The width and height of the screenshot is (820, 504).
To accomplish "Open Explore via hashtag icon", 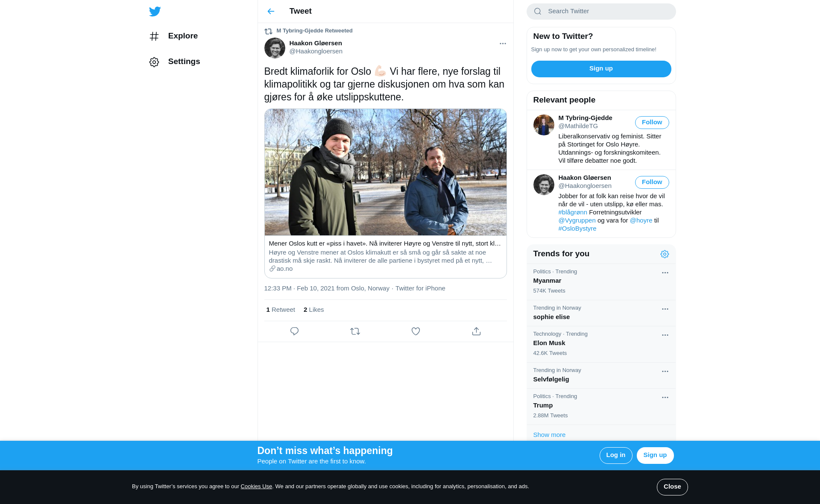I will [154, 36].
